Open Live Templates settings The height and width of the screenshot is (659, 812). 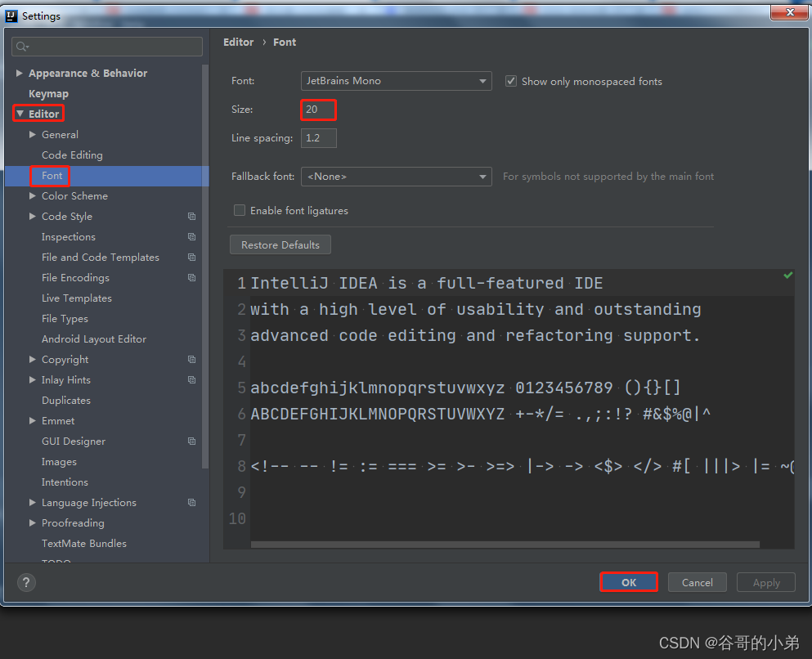tap(77, 298)
